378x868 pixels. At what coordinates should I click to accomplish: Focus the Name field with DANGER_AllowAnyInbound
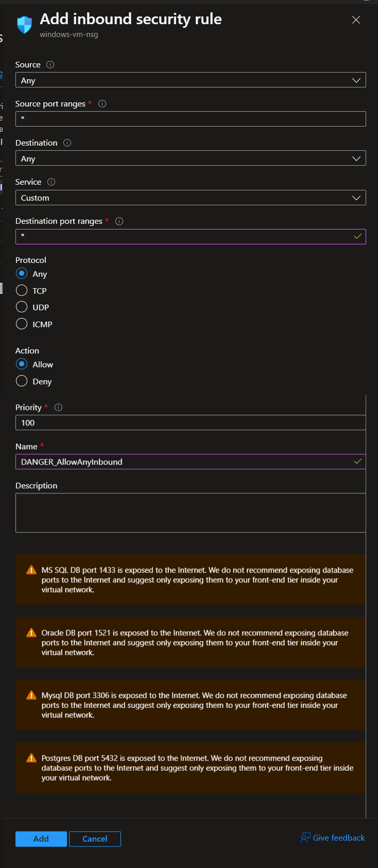click(x=191, y=462)
